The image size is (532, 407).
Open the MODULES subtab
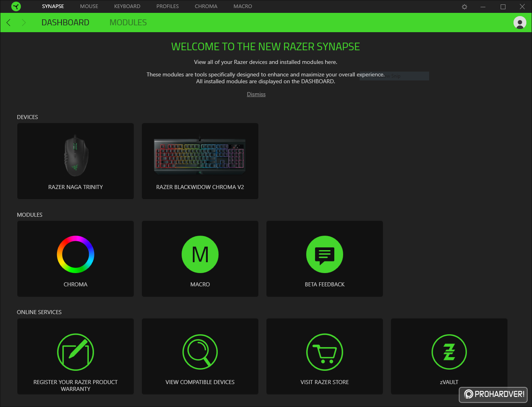tap(128, 23)
